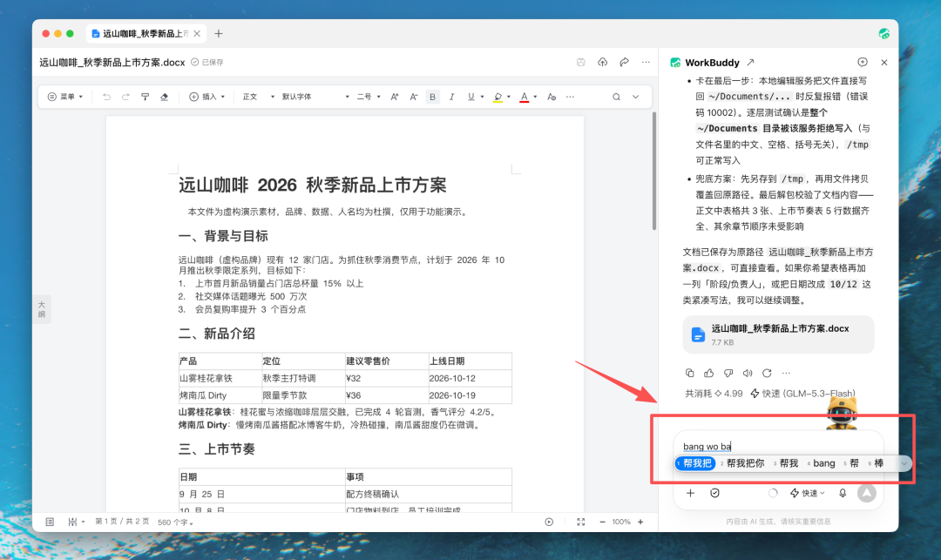The height and width of the screenshot is (560, 941).
Task: Open the 快速 model mode dropdown
Action: [x=807, y=493]
